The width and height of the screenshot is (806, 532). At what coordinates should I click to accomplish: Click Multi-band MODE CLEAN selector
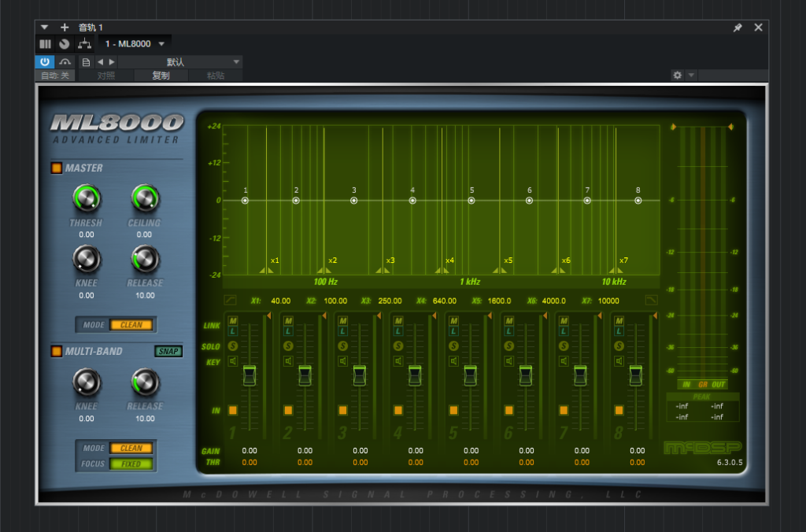coord(131,449)
